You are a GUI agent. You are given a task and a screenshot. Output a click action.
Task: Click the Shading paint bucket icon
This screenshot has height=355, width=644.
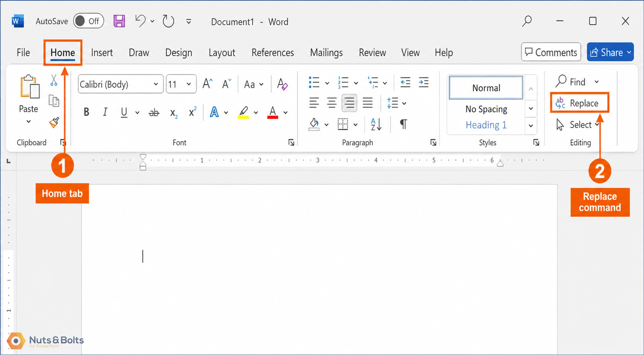(x=314, y=124)
